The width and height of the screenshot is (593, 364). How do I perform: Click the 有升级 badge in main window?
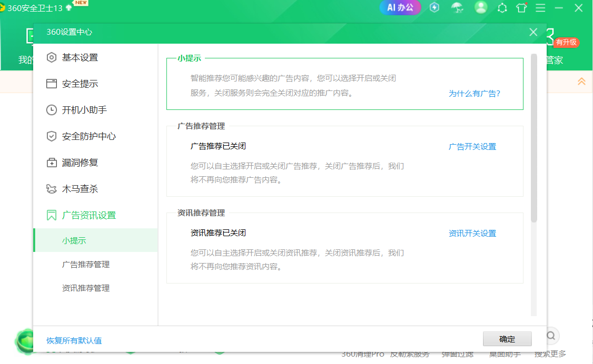tap(566, 42)
